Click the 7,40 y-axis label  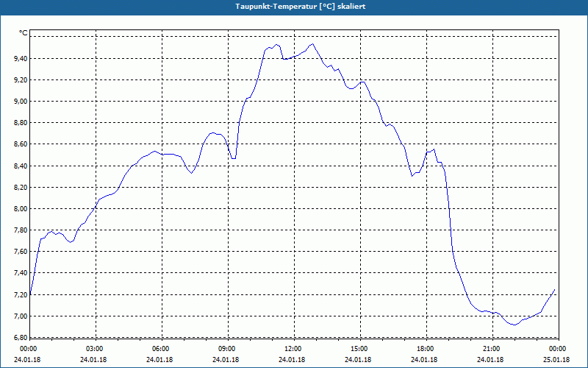tap(21, 273)
